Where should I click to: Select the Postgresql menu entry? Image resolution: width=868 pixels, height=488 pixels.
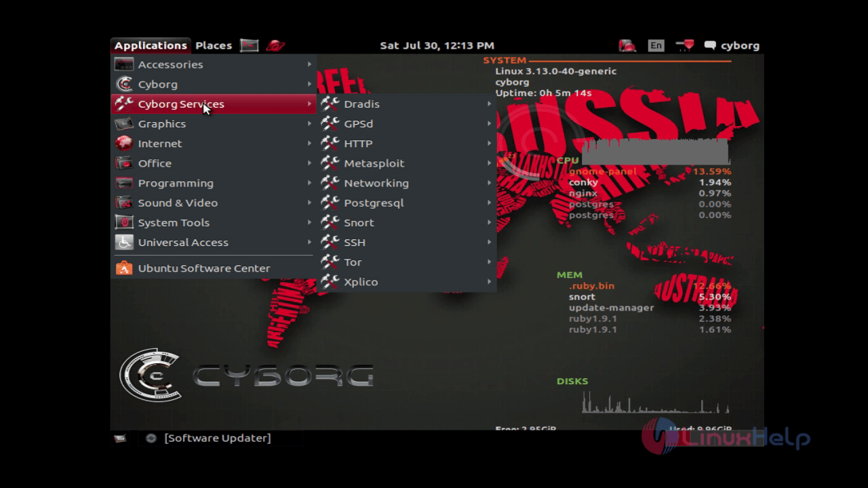[x=407, y=203]
